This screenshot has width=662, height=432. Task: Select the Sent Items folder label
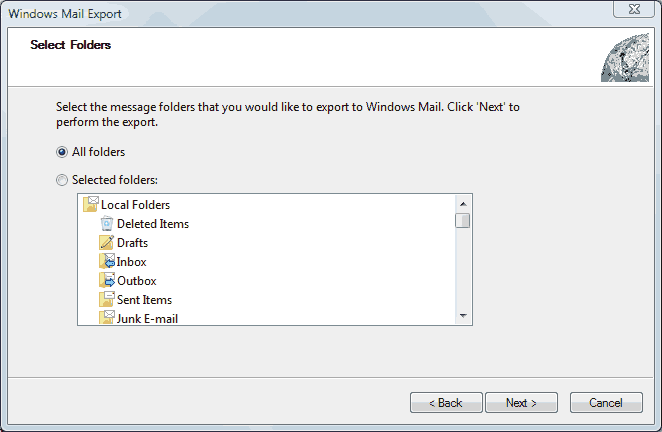[144, 300]
